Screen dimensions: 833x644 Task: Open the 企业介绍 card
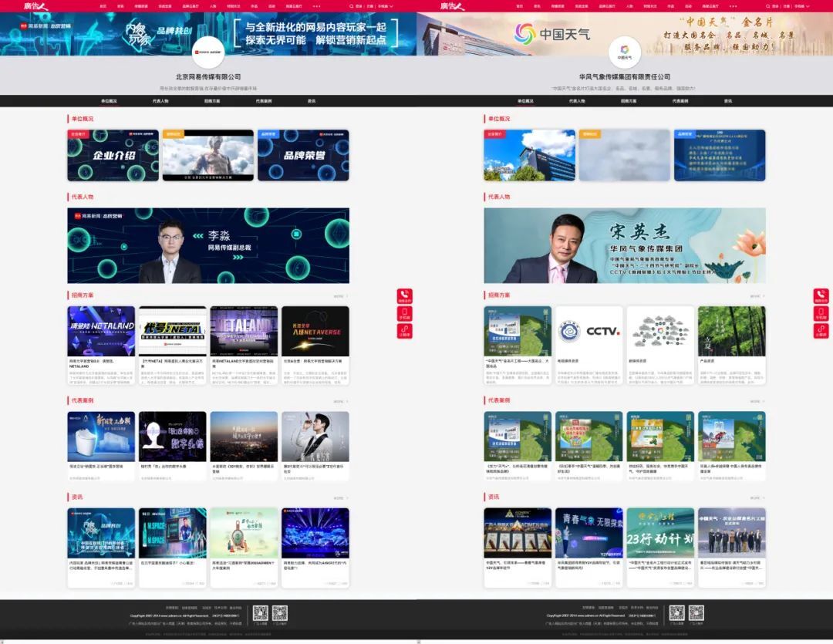pos(113,155)
